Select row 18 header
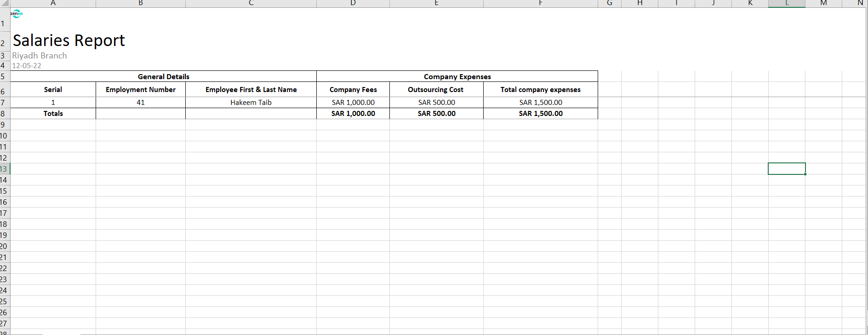868x335 pixels. point(5,224)
